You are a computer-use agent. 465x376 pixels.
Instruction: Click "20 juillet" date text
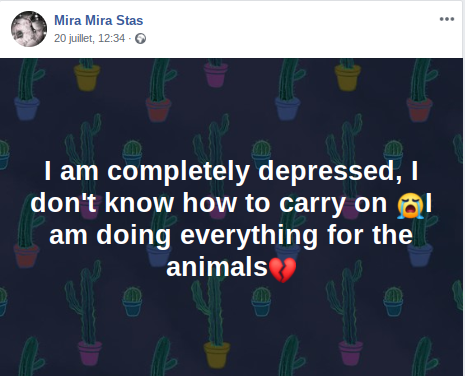pyautogui.click(x=74, y=38)
